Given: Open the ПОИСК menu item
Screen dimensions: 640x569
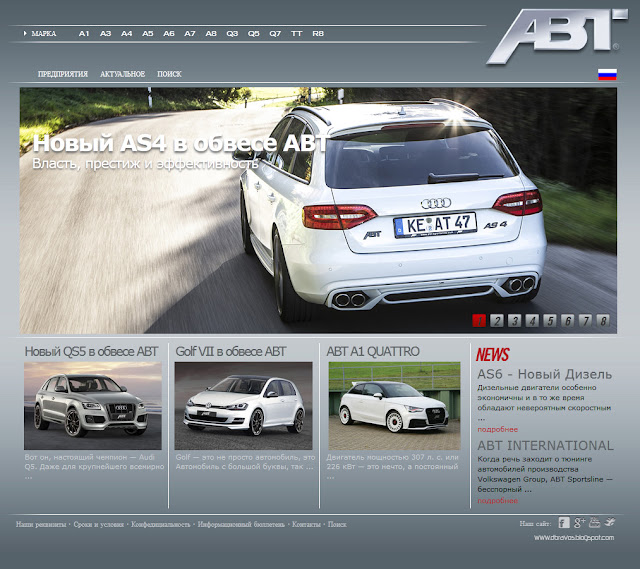Looking at the screenshot, I should tap(169, 74).
